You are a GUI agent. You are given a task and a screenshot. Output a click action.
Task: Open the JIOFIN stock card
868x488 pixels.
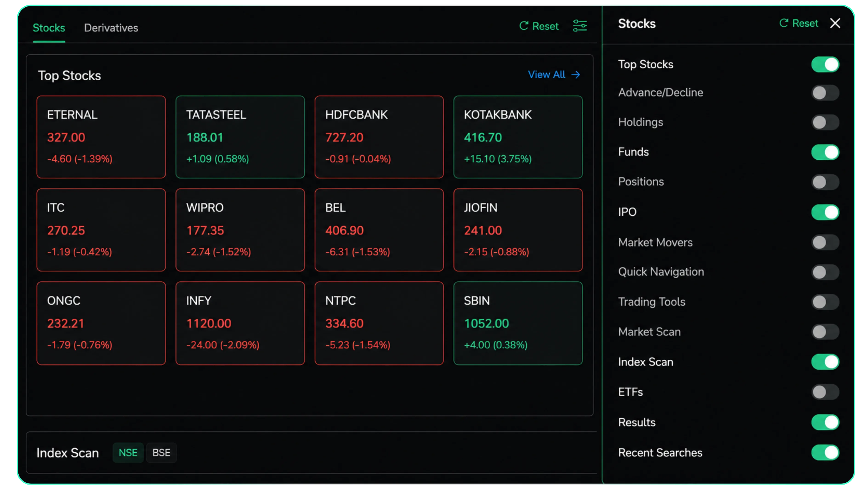click(518, 230)
